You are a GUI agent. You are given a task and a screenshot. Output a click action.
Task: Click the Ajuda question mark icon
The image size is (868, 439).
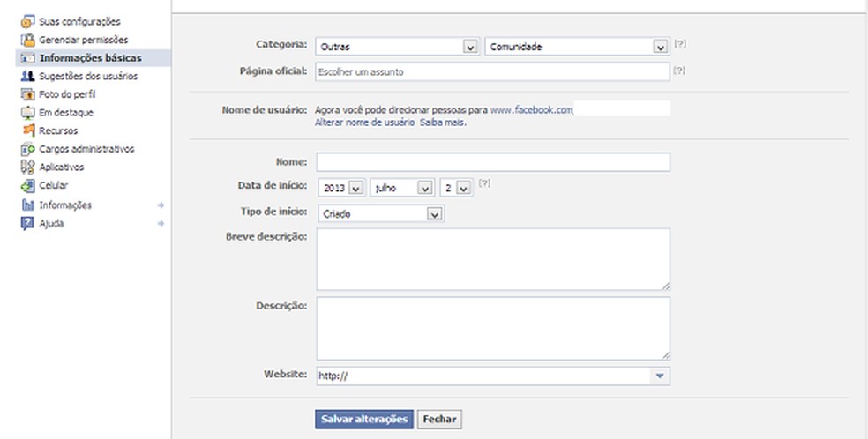click(x=27, y=223)
